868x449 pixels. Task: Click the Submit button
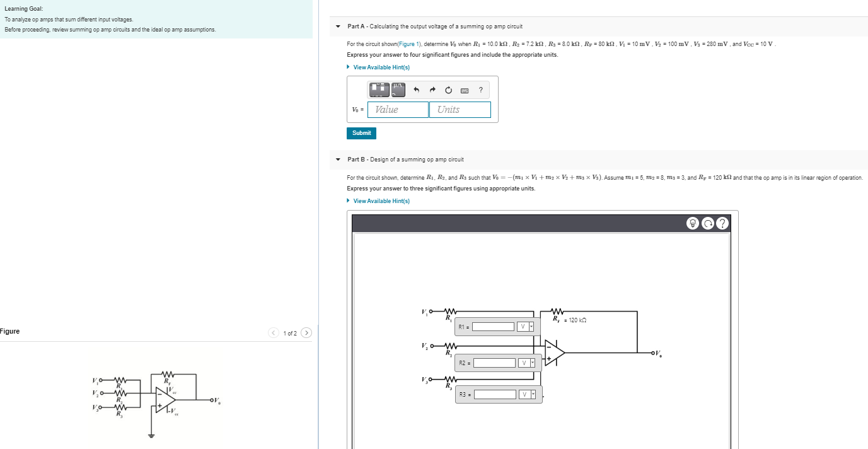[361, 133]
